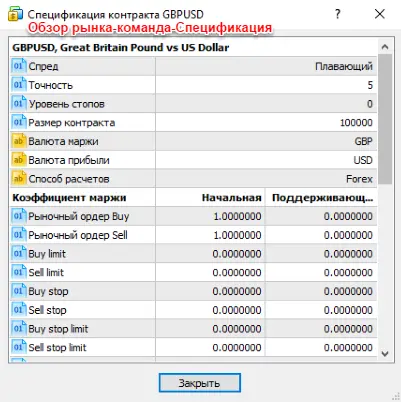Click the Рыночный ордер Buy row icon
The height and width of the screenshot is (402, 401).
(19, 216)
